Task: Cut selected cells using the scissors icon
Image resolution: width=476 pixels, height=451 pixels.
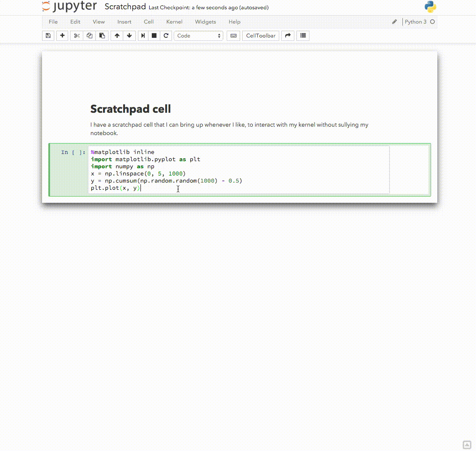Action: pyautogui.click(x=77, y=36)
